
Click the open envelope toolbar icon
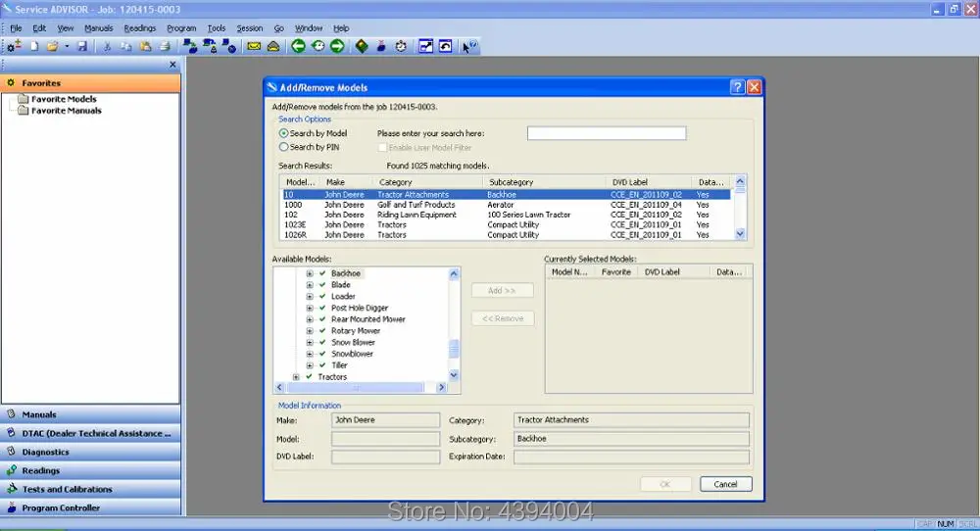(273, 46)
